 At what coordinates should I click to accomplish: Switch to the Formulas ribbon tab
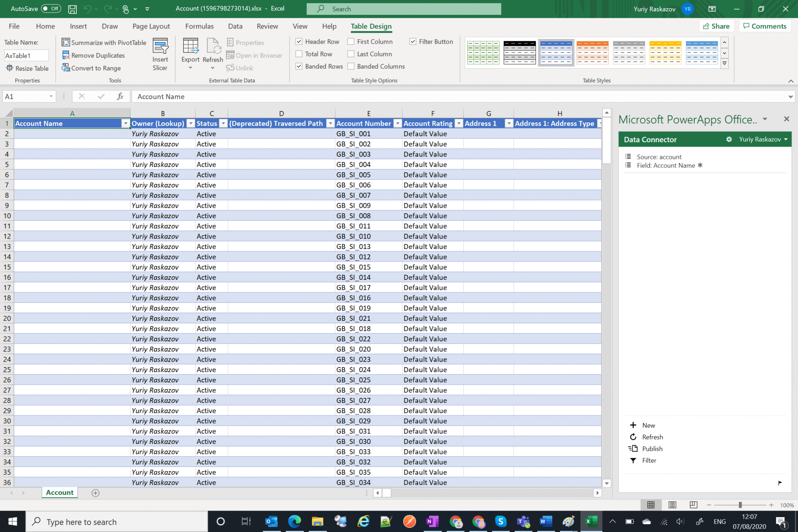(199, 26)
